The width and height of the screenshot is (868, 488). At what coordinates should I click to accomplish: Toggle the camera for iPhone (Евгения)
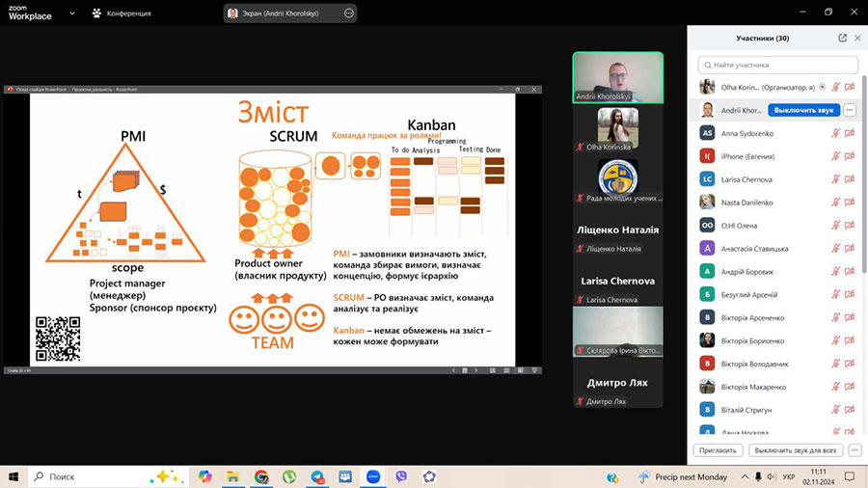coord(850,156)
